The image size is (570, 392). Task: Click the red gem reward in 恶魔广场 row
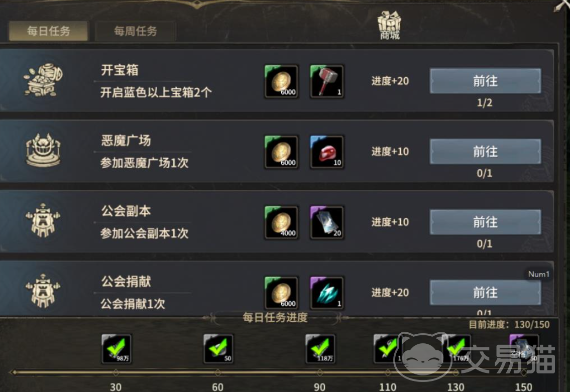(x=327, y=152)
